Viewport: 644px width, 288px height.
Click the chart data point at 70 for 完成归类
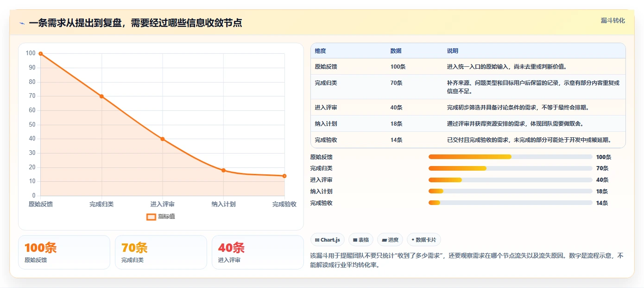pos(101,96)
